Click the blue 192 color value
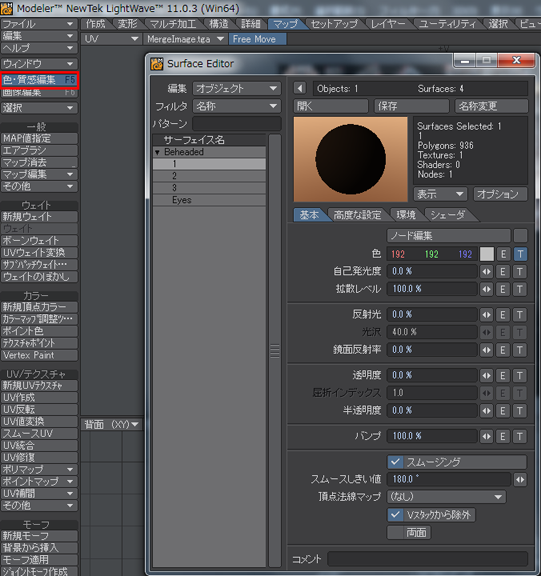This screenshot has width=541, height=576. [x=465, y=254]
